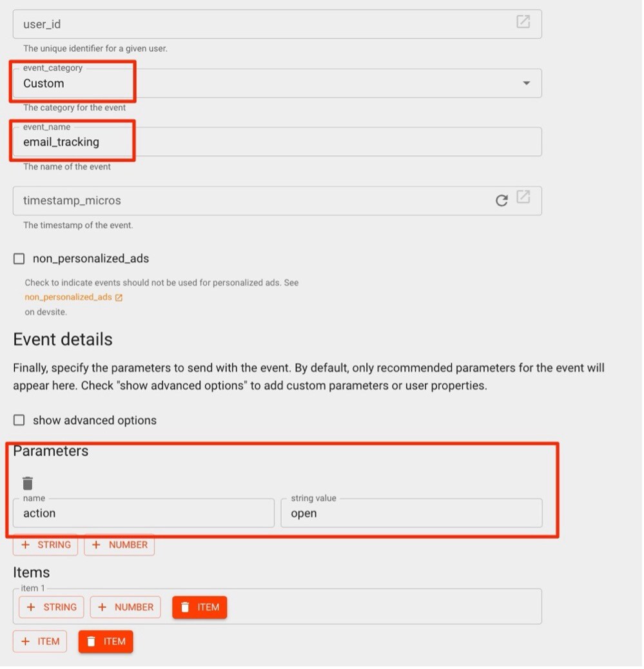Image resolution: width=644 pixels, height=669 pixels.
Task: Click the timestamp_micros refresh icon
Action: (502, 200)
